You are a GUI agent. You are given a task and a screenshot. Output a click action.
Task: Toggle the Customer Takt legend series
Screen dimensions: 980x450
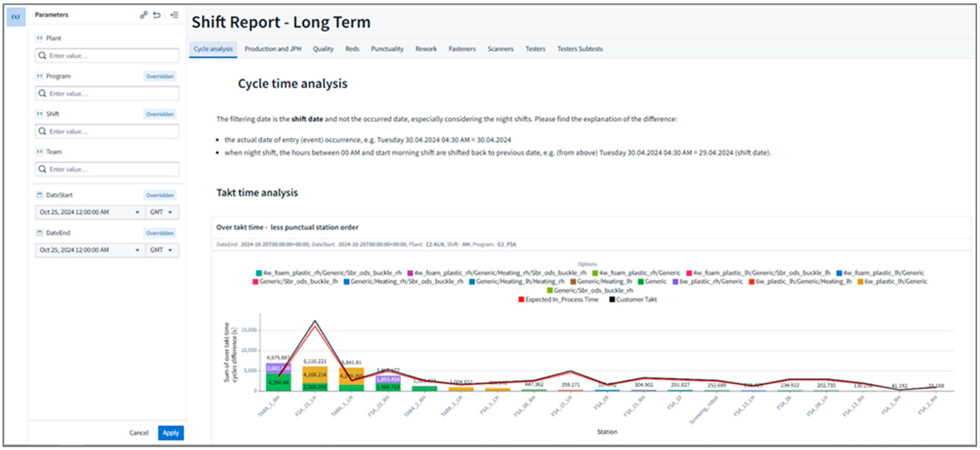(633, 300)
